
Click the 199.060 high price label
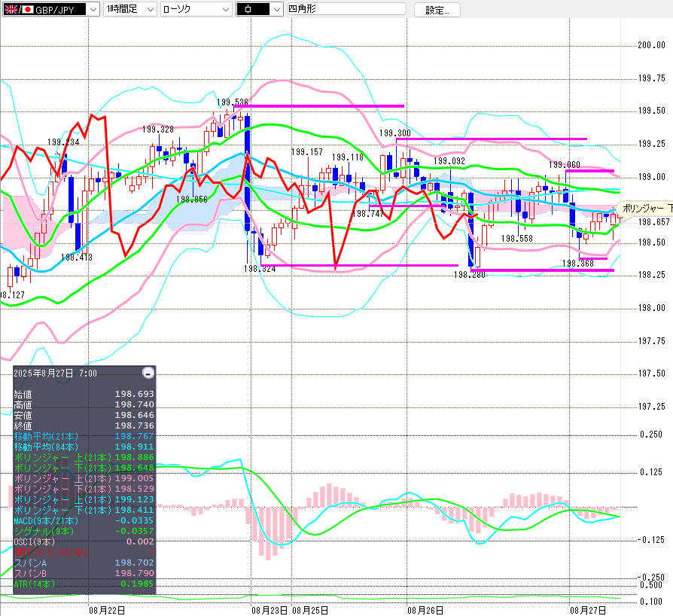(565, 165)
